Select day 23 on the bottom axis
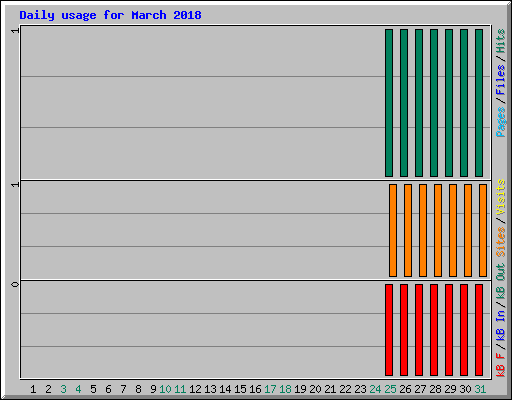The image size is (512, 400). pyautogui.click(x=360, y=389)
